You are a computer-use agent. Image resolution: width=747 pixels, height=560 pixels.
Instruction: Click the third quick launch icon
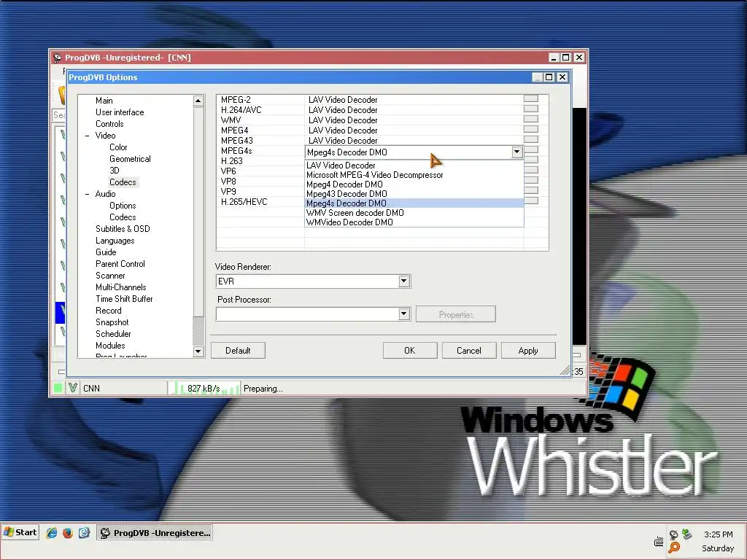(x=85, y=533)
